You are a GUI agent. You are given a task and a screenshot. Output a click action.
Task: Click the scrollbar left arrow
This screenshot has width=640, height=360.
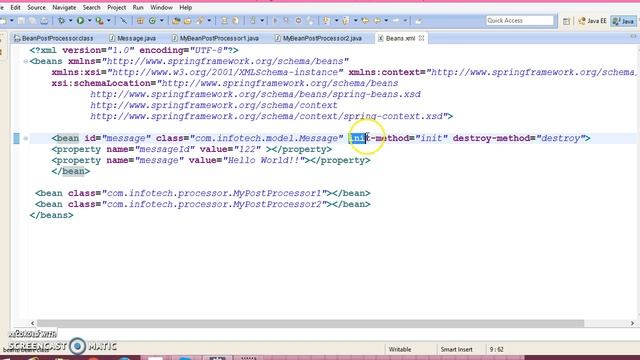tap(33, 323)
